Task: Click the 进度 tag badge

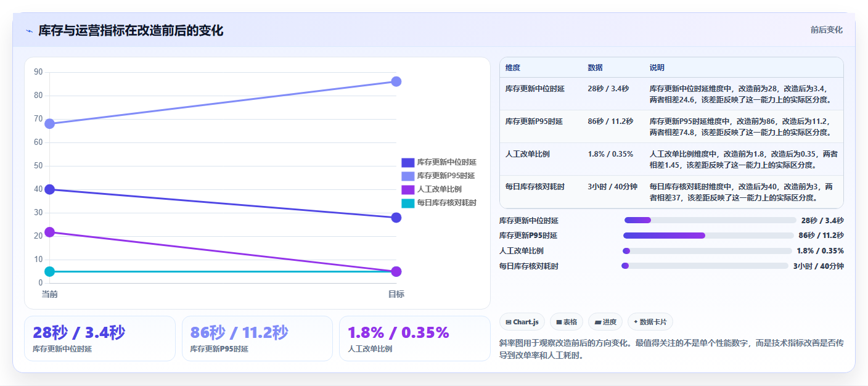Action: click(x=605, y=322)
